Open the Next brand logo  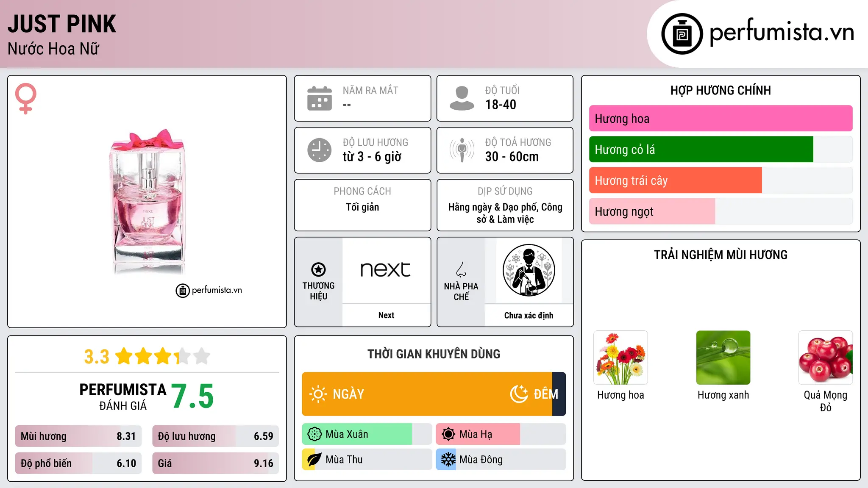(386, 270)
